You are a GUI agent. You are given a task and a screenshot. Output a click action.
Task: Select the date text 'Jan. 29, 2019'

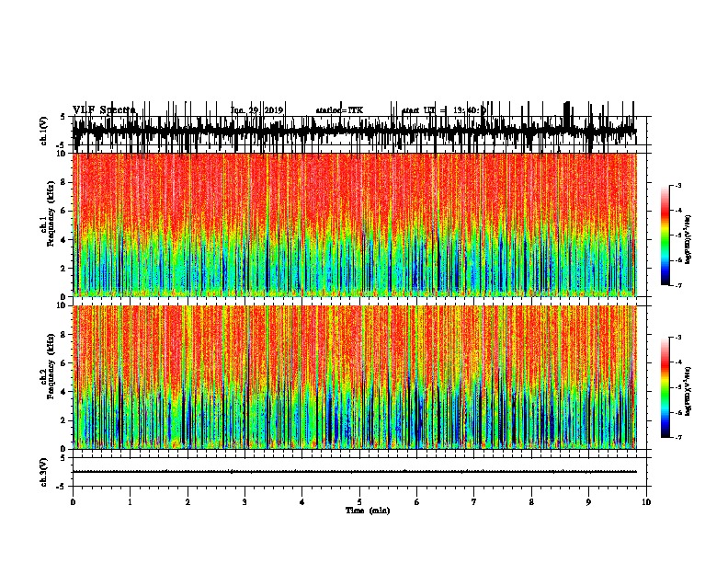[x=256, y=110]
